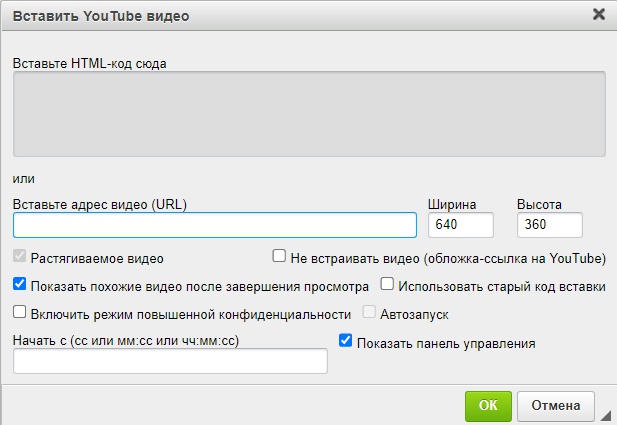Enable Использовать старый код вставки
617x425 pixels.
(387, 284)
